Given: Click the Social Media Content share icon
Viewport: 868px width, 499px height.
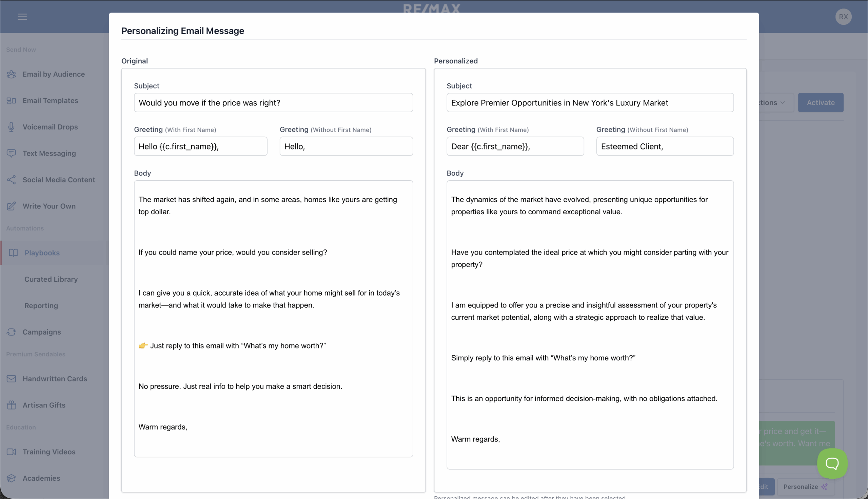Looking at the screenshot, I should pos(11,180).
